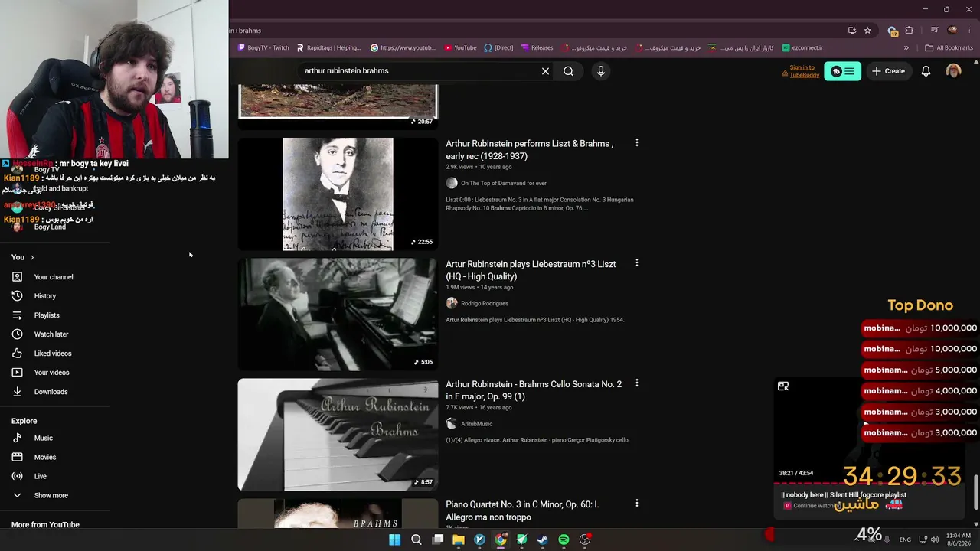Start voice search with the microphone
The width and height of the screenshot is (980, 551).
(600, 71)
